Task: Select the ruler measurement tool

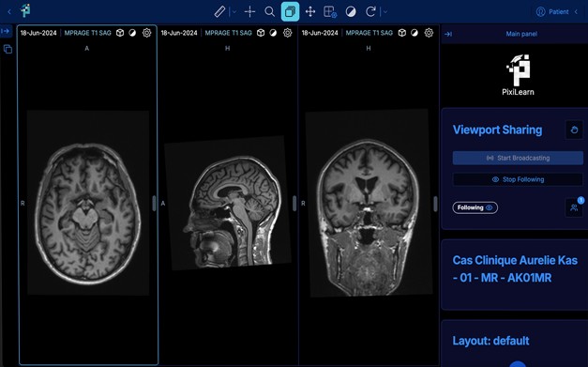Action: click(x=219, y=11)
